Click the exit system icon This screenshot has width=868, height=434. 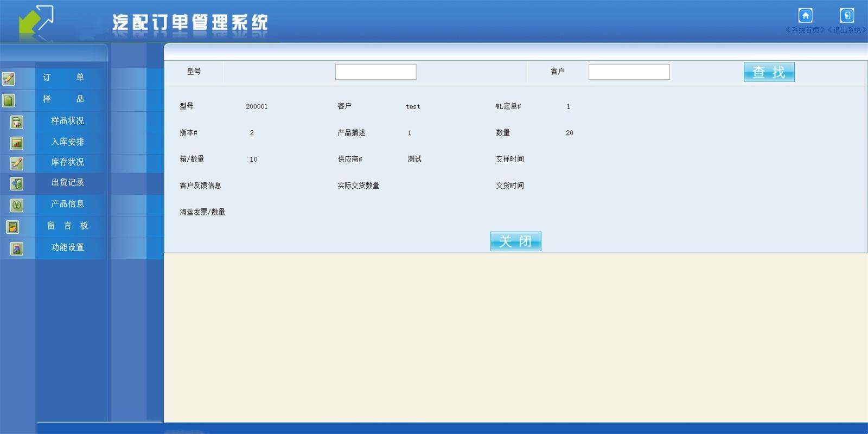tap(847, 15)
